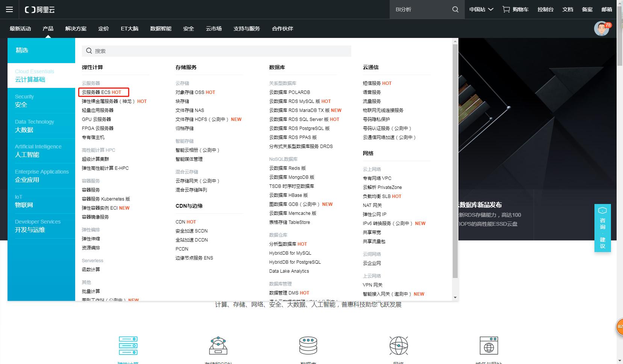Open the 邮箱 mailbox
This screenshot has width=623, height=364.
606,9
